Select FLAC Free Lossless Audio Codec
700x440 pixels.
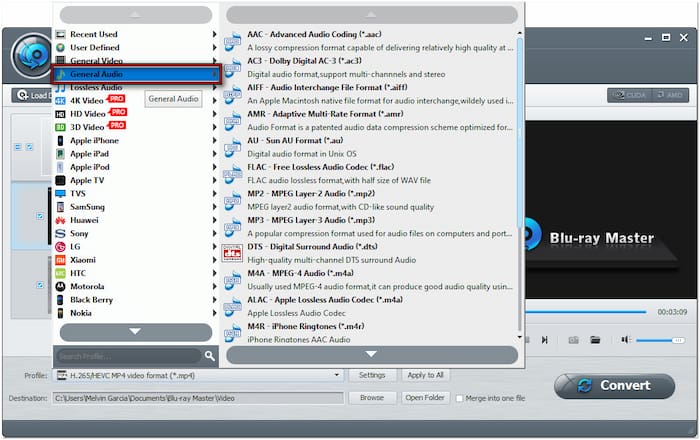(371, 174)
